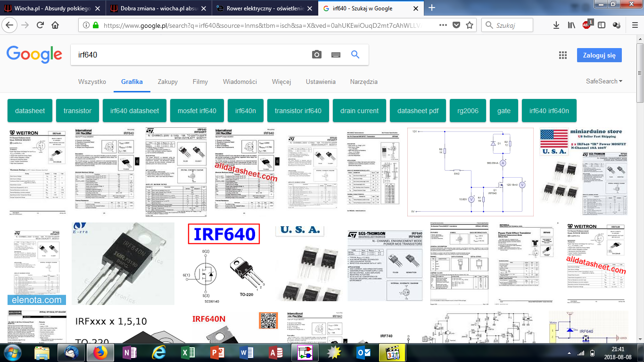Switch to the Filmy tab
Viewport: 644px width, 362px height.
pos(200,82)
